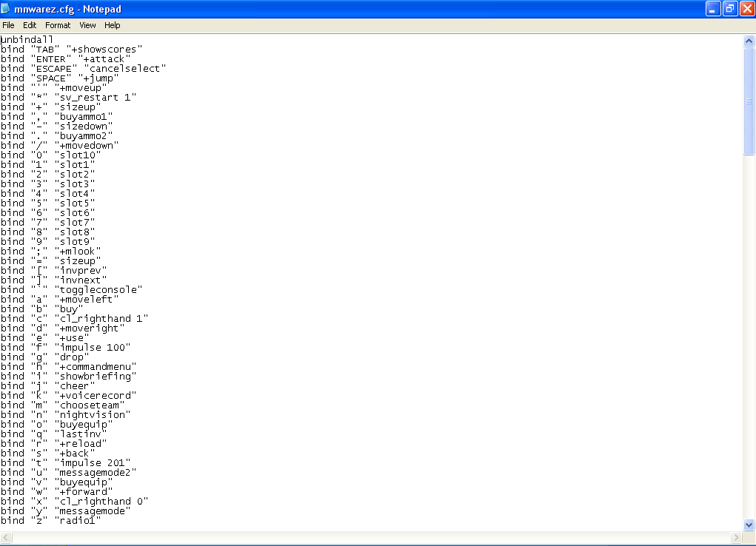Click the text 'SPACE' key name
This screenshot has height=546, width=756.
click(51, 78)
